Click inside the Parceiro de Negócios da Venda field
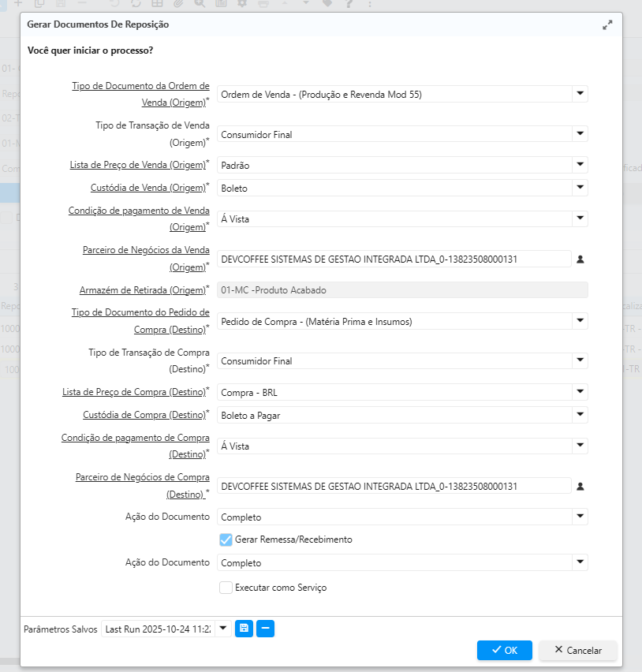This screenshot has height=672, width=642. 394,259
